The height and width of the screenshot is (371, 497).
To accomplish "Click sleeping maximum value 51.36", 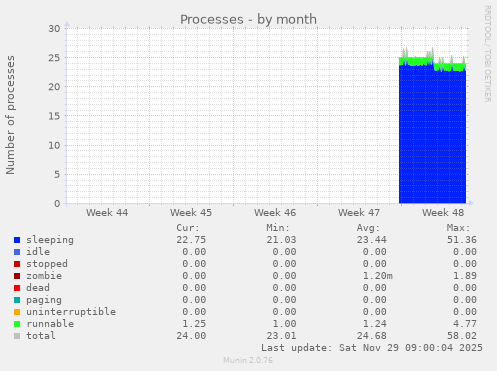I will [462, 240].
